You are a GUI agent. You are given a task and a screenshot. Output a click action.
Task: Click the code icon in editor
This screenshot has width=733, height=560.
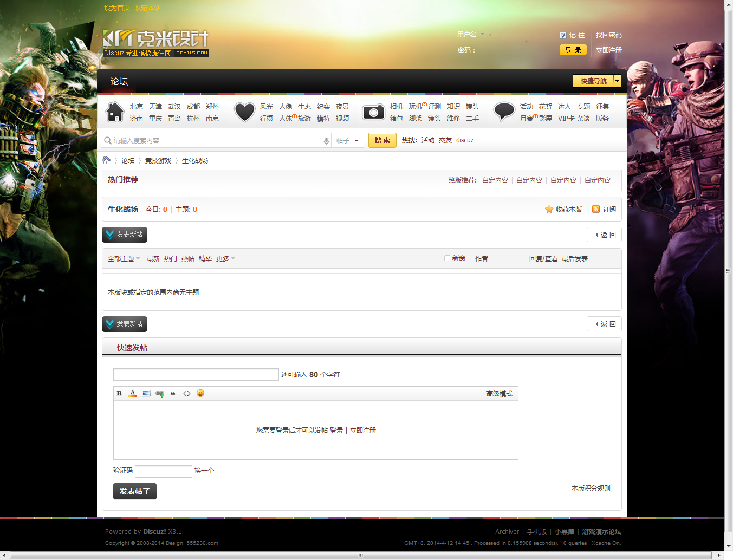pos(187,393)
